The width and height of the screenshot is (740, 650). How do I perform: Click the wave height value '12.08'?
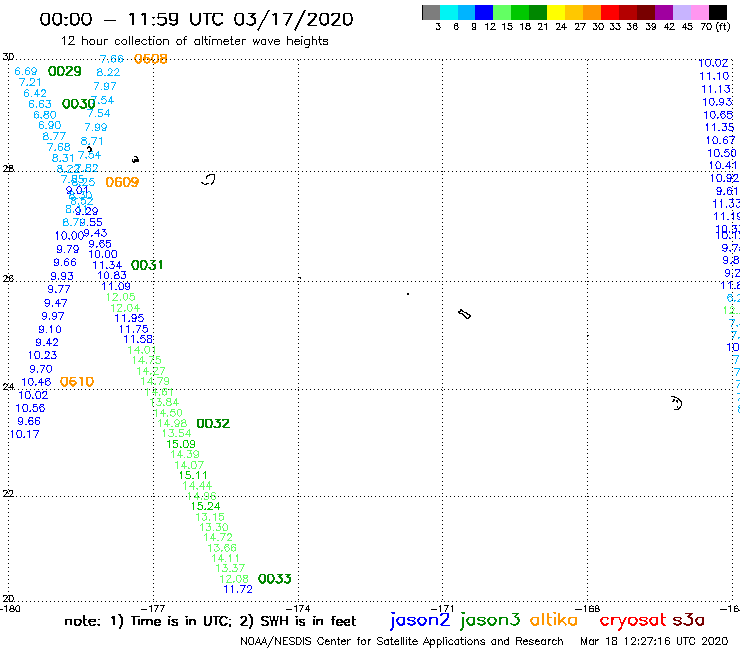tap(234, 579)
